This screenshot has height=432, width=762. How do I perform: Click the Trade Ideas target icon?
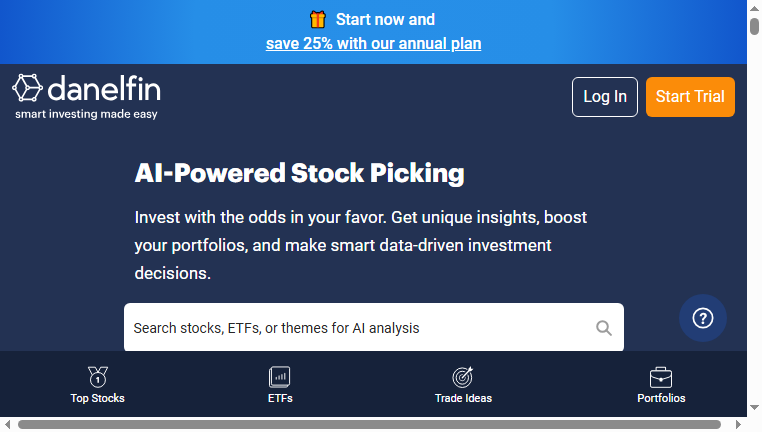(463, 377)
